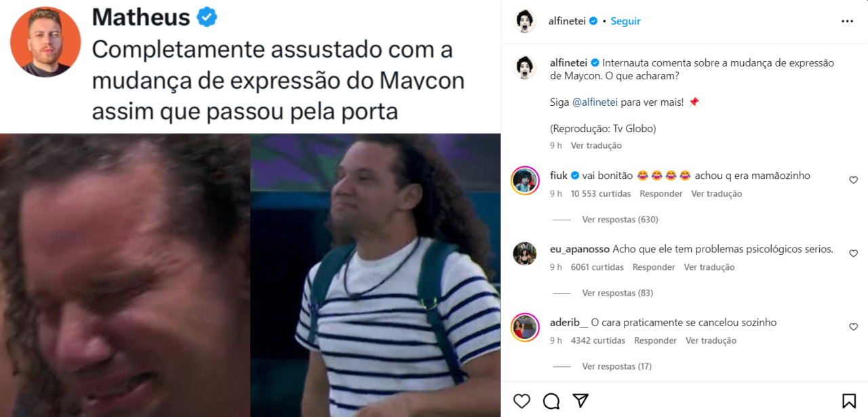Like aderib's comment heart
The width and height of the screenshot is (868, 417).
coord(853,327)
